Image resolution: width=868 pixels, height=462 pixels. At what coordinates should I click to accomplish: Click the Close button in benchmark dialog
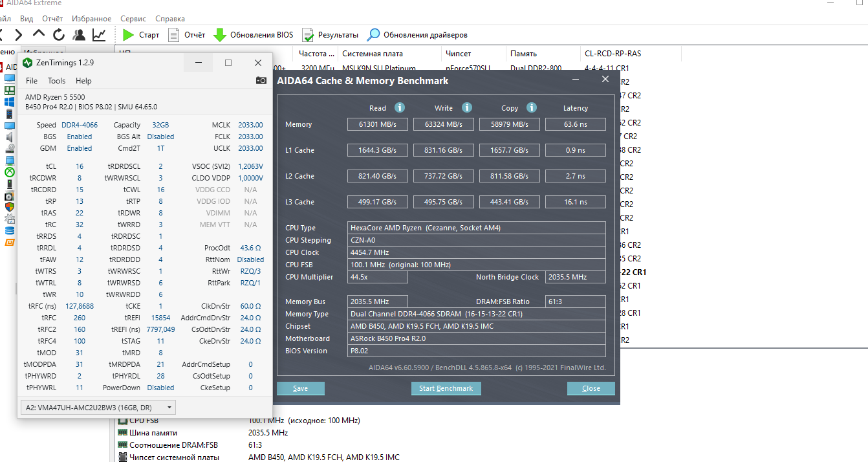[591, 388]
